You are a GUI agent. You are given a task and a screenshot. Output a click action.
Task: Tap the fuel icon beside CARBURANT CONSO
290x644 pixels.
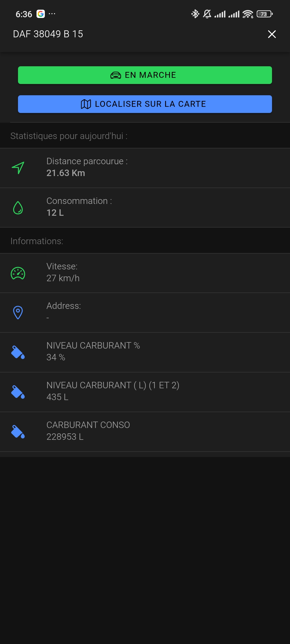(x=18, y=432)
